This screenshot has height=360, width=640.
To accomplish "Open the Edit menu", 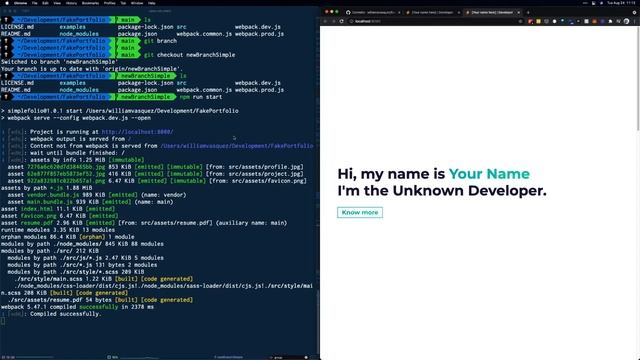I will tap(45, 3).
